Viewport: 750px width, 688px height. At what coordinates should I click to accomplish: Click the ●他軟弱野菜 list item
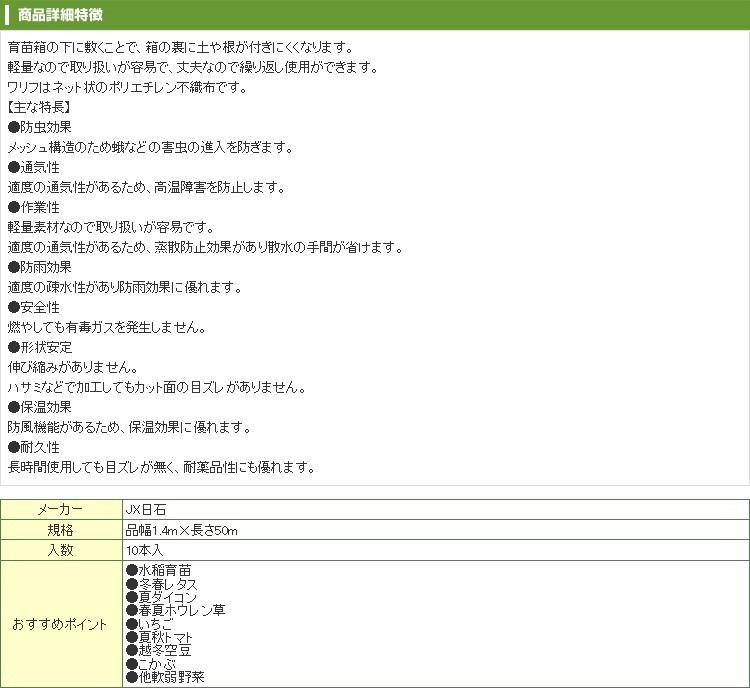coord(165,677)
